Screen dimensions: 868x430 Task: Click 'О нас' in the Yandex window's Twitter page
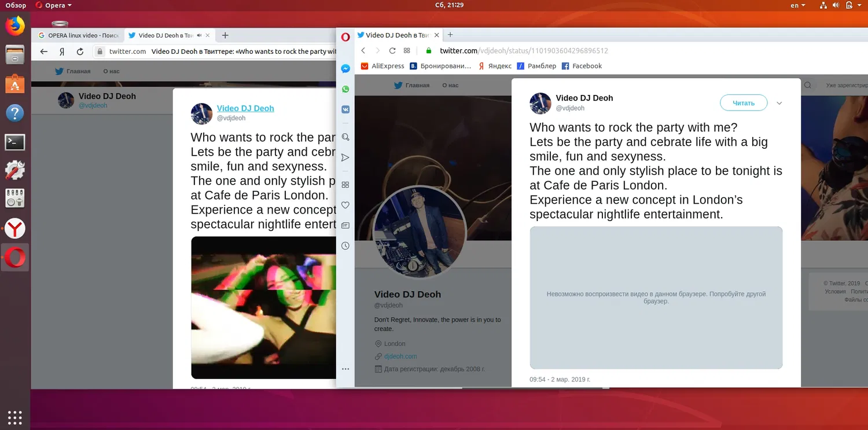pos(111,71)
